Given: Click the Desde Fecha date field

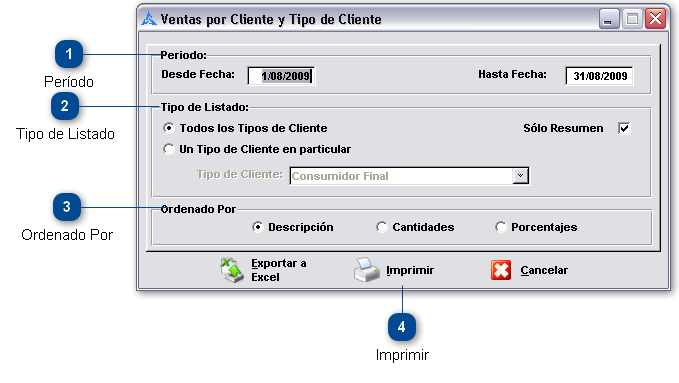Looking at the screenshot, I should click(x=281, y=76).
